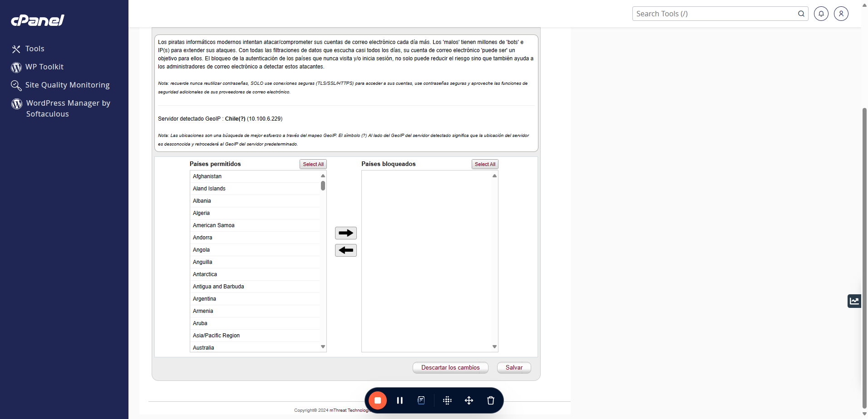Click the search magnifier icon
Screen dimensions: 868x419
point(801,14)
